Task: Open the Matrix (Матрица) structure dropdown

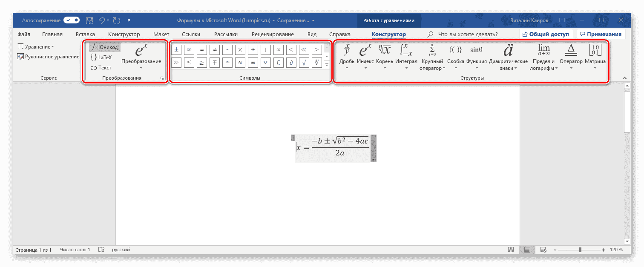Action: tap(595, 56)
